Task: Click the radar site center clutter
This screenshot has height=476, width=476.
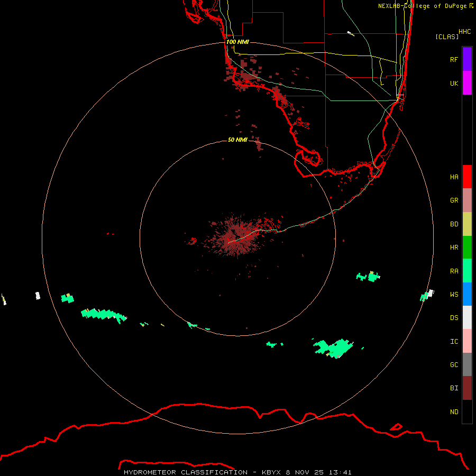Action: [236, 236]
